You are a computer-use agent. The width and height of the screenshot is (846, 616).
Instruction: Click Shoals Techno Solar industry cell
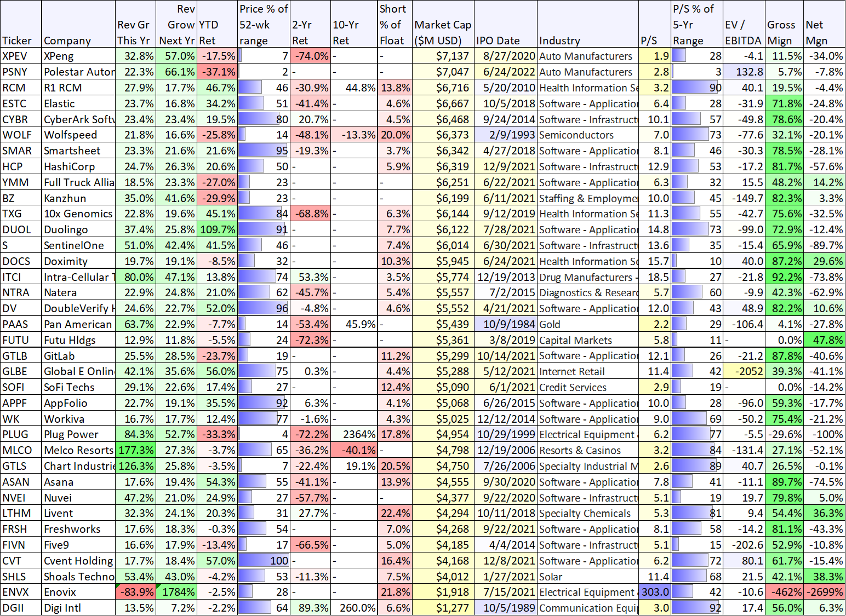click(x=588, y=577)
